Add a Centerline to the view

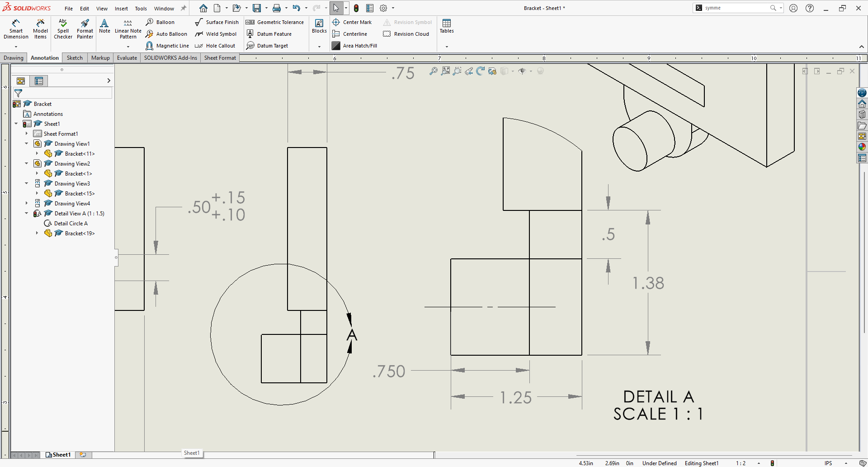349,34
